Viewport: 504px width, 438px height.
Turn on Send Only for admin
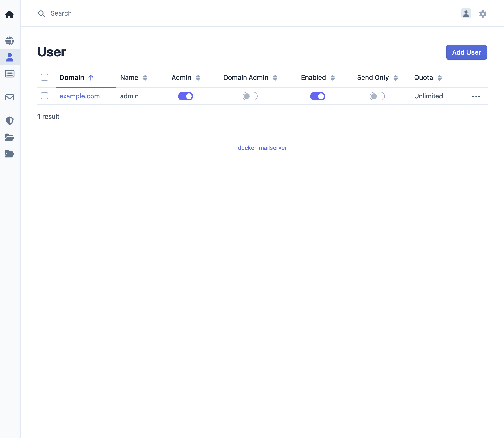click(377, 96)
